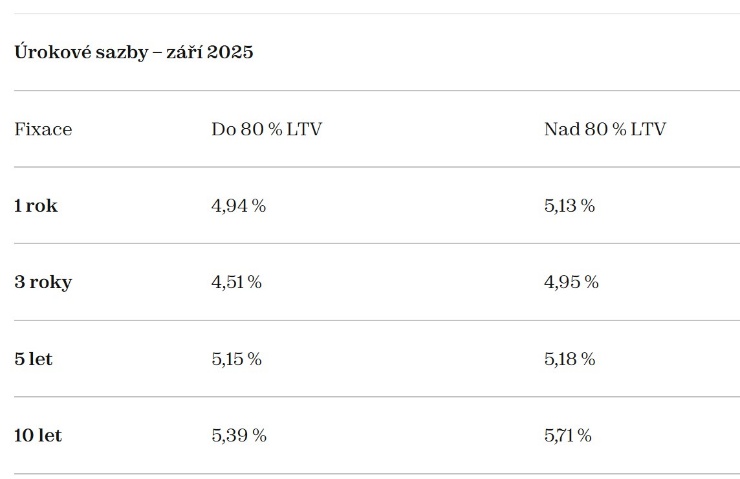Click the word LTV in Do 80 % header
The width and height of the screenshot is (740, 479).
pyautogui.click(x=304, y=129)
